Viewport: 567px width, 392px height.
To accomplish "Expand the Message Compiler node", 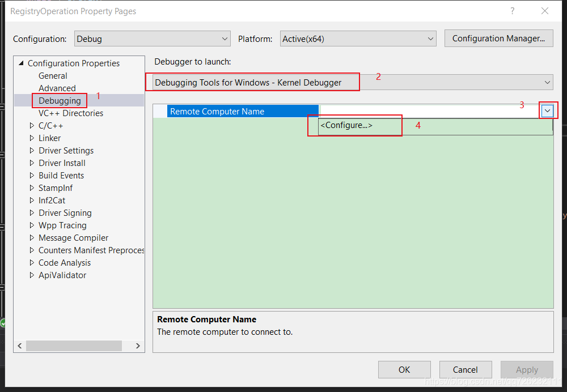I will pyautogui.click(x=32, y=238).
